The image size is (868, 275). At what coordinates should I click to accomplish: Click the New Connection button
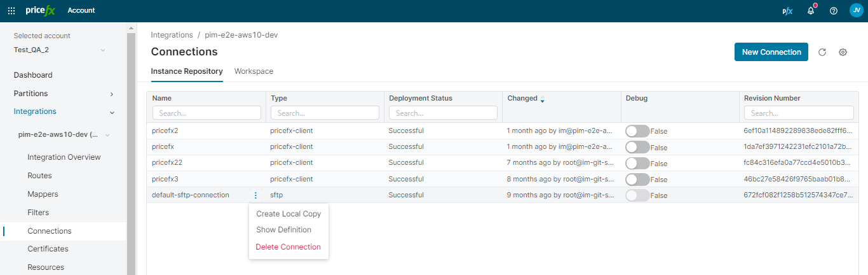click(771, 52)
